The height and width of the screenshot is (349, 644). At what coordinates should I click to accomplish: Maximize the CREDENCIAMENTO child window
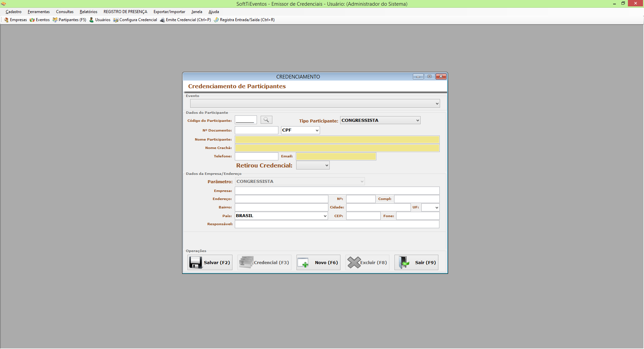(429, 77)
